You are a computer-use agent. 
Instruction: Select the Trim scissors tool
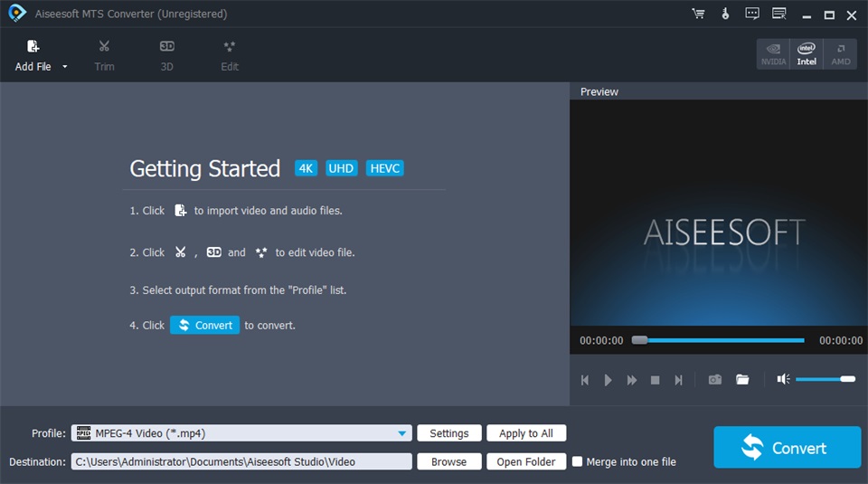[104, 56]
